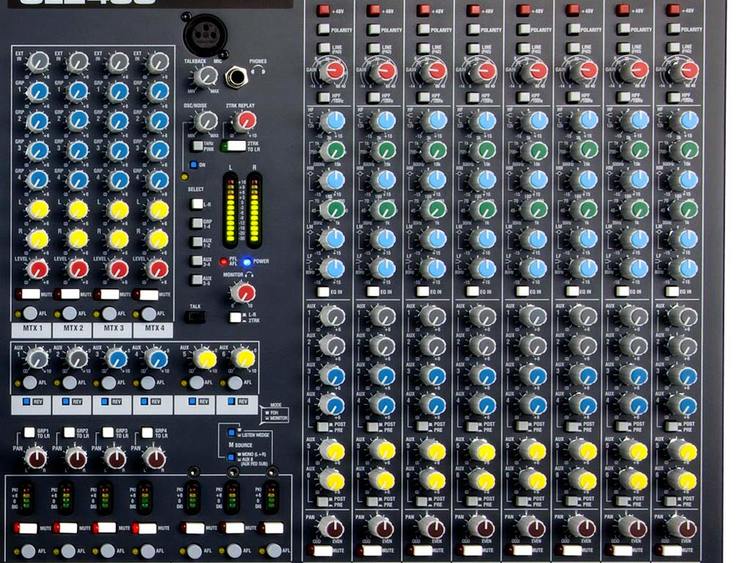This screenshot has height=563, width=750.
Task: Toggle blue REV switch under AUX 3 master
Action: click(x=106, y=401)
